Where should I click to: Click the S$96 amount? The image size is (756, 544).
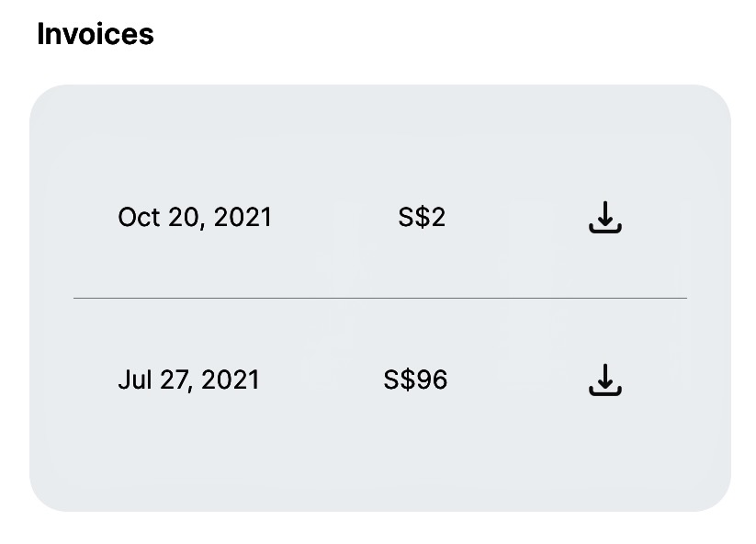point(415,380)
